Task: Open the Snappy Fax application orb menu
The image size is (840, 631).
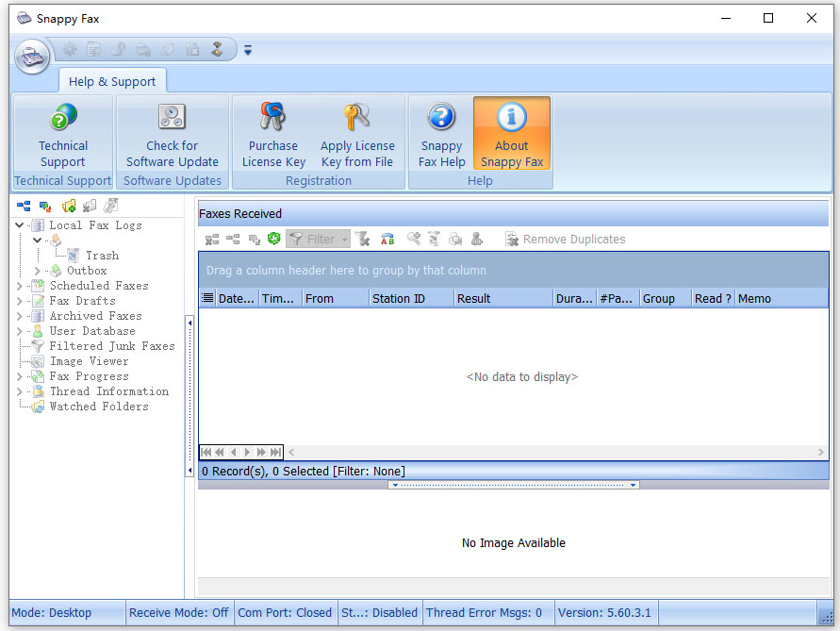Action: [x=32, y=56]
